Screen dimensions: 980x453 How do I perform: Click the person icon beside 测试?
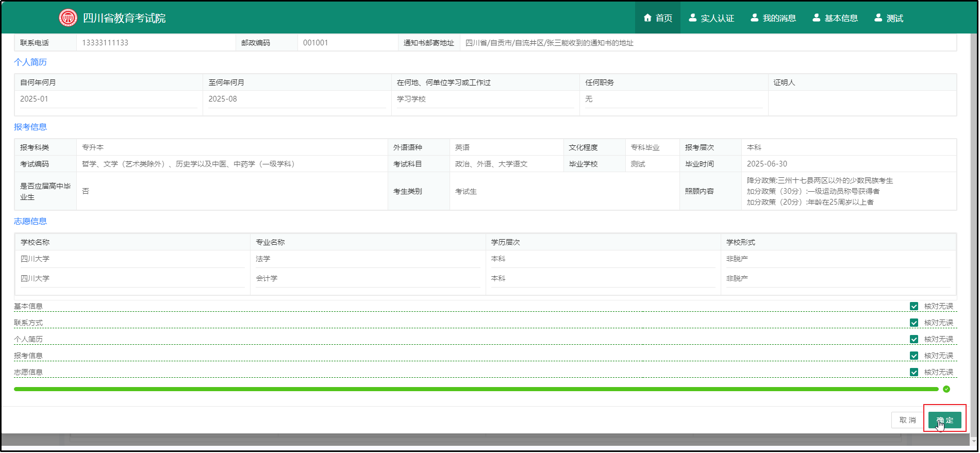click(x=878, y=18)
